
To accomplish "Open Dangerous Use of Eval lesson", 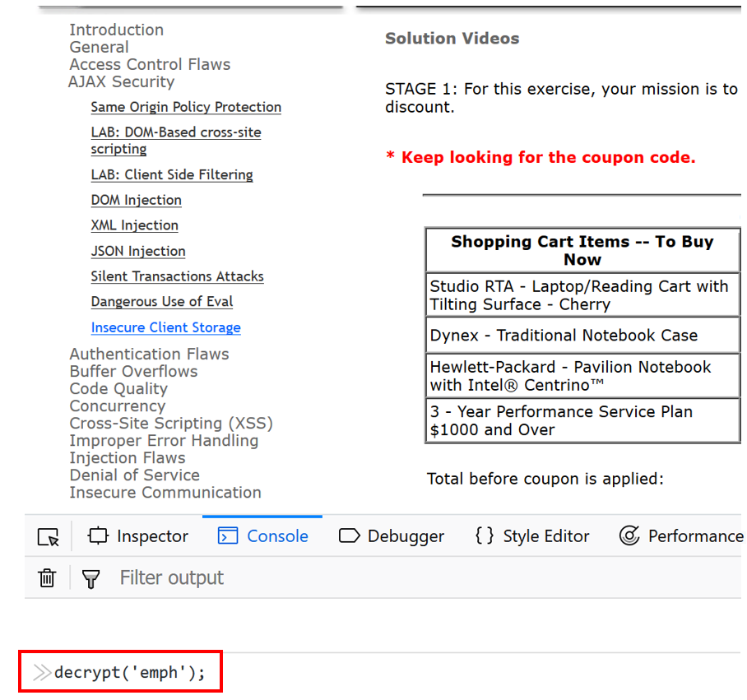I will pyautogui.click(x=162, y=302).
